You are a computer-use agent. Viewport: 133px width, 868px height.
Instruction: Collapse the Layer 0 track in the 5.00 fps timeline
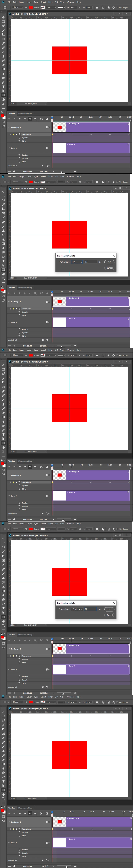pos(9,843)
